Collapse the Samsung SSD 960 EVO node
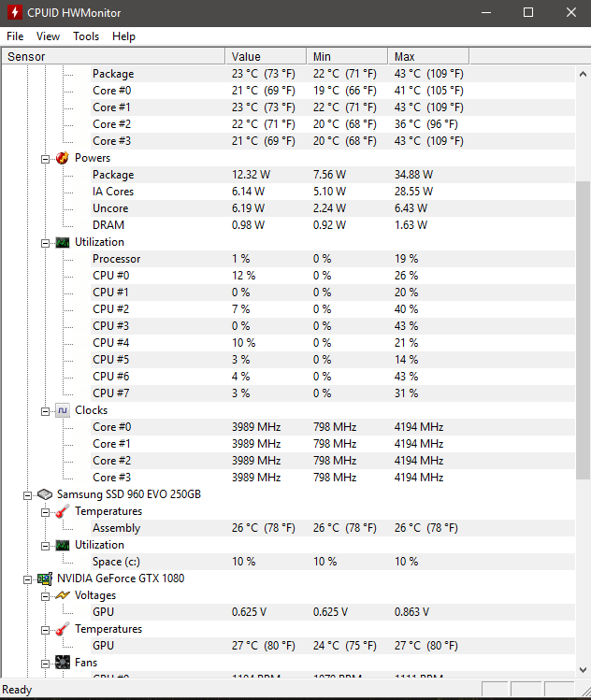Image resolution: width=591 pixels, height=700 pixels. click(x=28, y=494)
